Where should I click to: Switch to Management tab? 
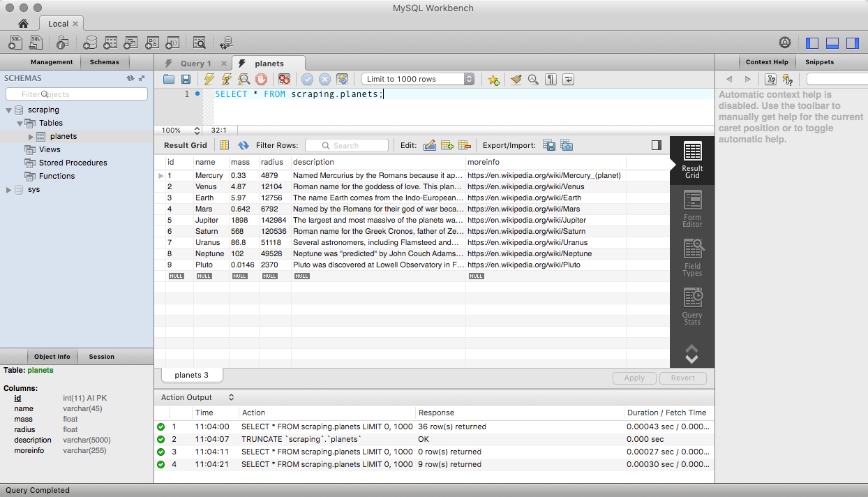[x=52, y=62]
